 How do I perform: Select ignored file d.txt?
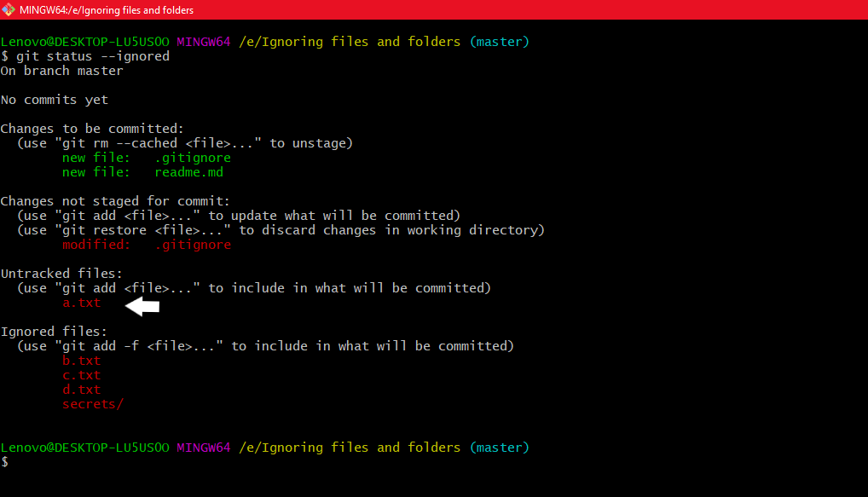(x=81, y=390)
